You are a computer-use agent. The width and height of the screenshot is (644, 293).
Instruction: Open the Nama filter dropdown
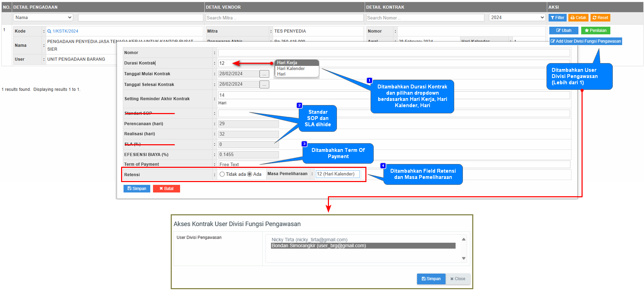43,17
